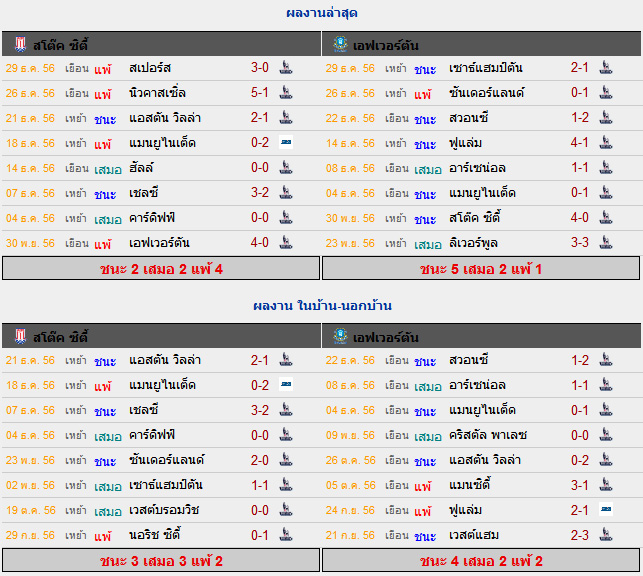643x576 pixels.
Task: Click the league icon in the เซาธ์แฮมป์ตัน 1-1 row
Action: [x=286, y=485]
